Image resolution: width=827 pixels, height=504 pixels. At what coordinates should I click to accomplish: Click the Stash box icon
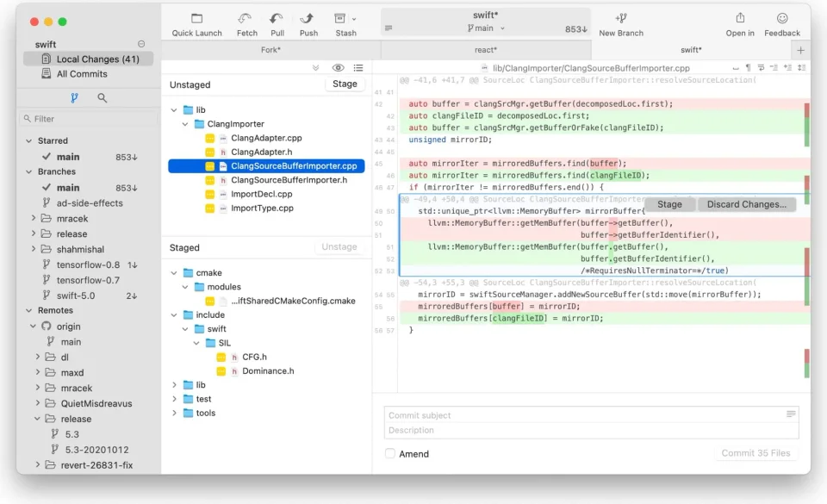tap(340, 19)
